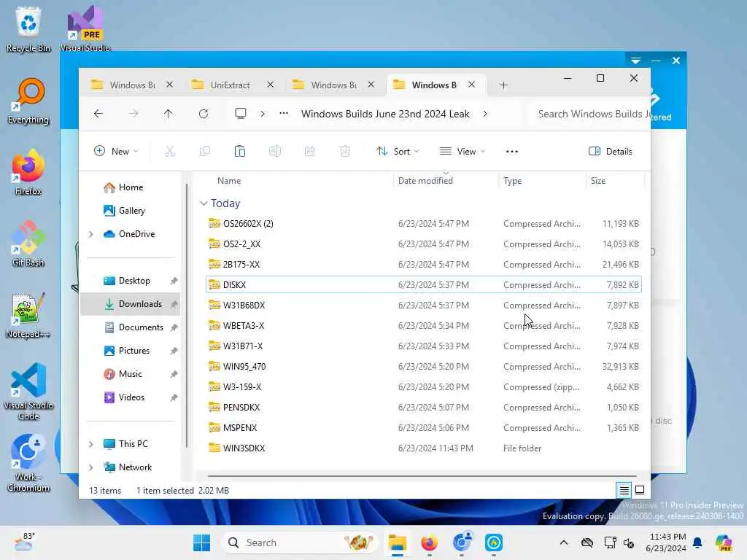747x560 pixels.
Task: Go back using the Explorer back arrow
Action: (98, 114)
